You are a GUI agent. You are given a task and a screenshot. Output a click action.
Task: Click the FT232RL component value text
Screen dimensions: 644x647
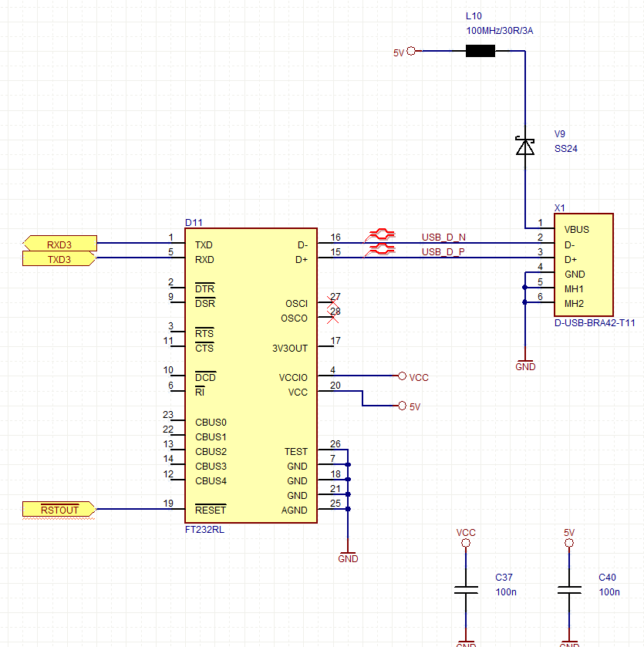coord(204,530)
